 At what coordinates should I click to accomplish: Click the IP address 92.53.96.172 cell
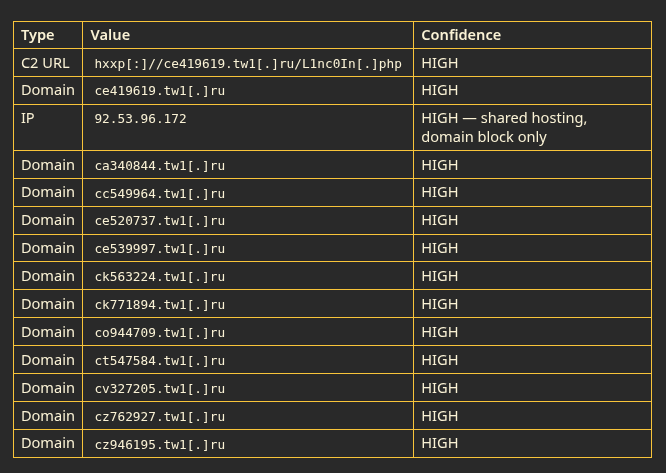(248, 127)
